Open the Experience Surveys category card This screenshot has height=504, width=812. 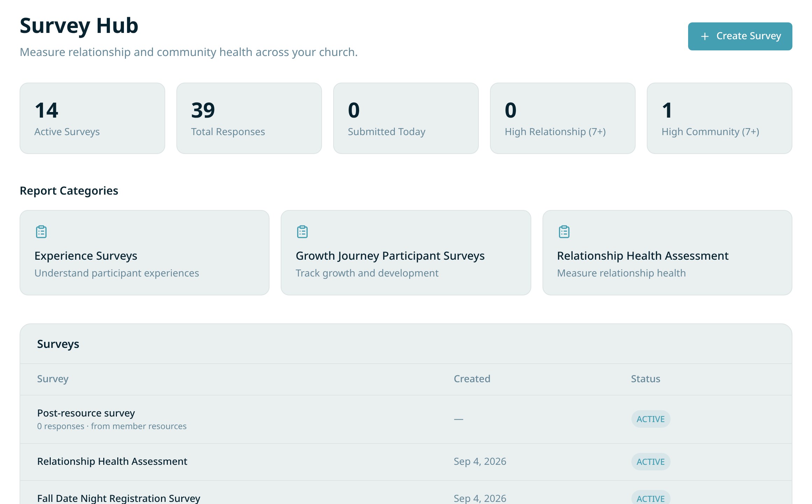coord(145,253)
